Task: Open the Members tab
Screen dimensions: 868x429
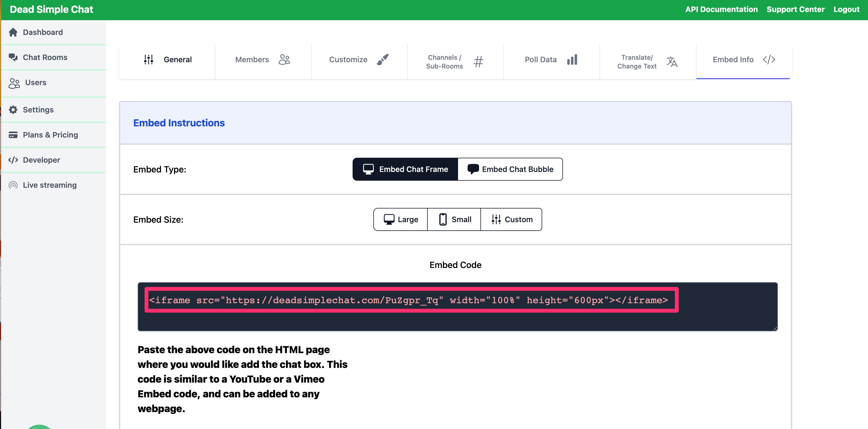Action: [x=263, y=61]
